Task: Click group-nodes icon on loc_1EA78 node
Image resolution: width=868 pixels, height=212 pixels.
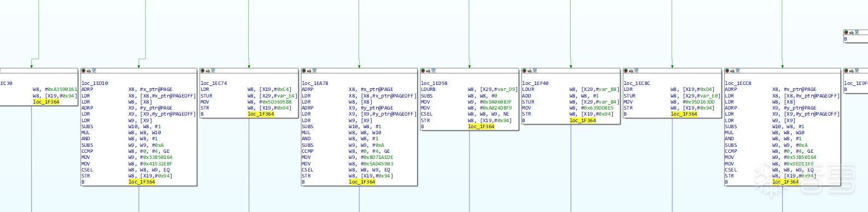Action: click(x=314, y=71)
